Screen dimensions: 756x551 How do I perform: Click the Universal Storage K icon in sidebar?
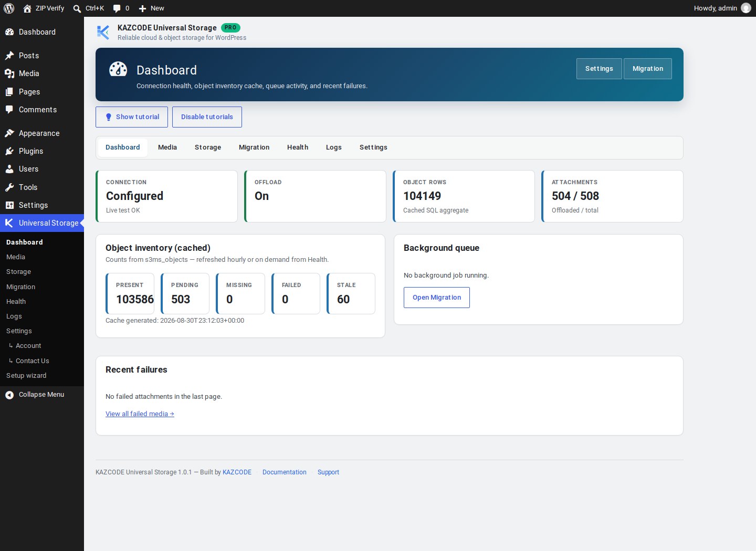coord(9,223)
